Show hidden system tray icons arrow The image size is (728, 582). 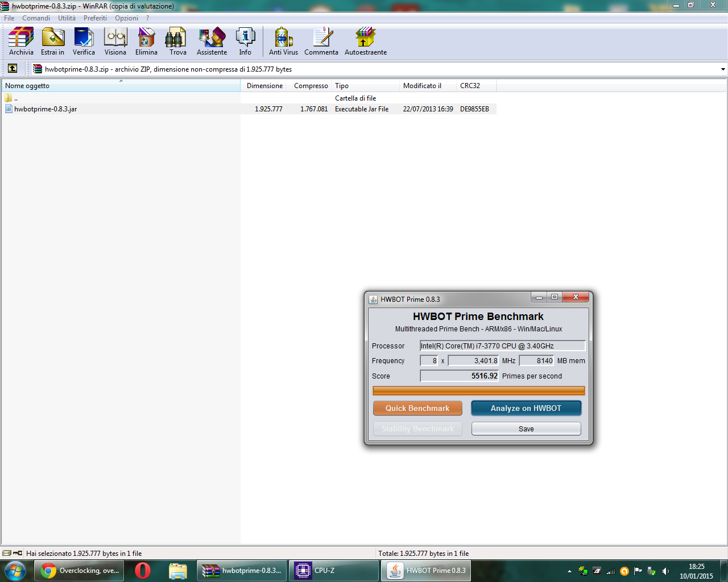point(569,571)
